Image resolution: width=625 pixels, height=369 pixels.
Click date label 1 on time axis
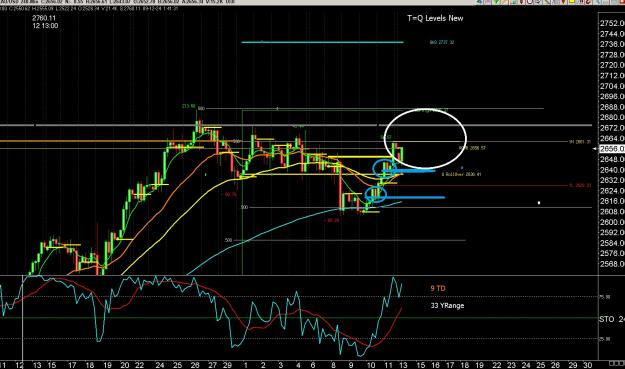(246, 365)
